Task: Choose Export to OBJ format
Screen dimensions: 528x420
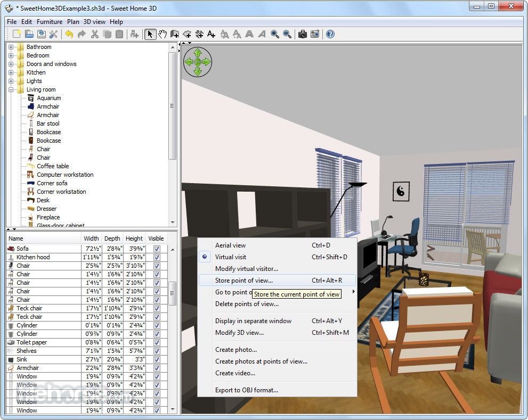Action: click(277, 390)
